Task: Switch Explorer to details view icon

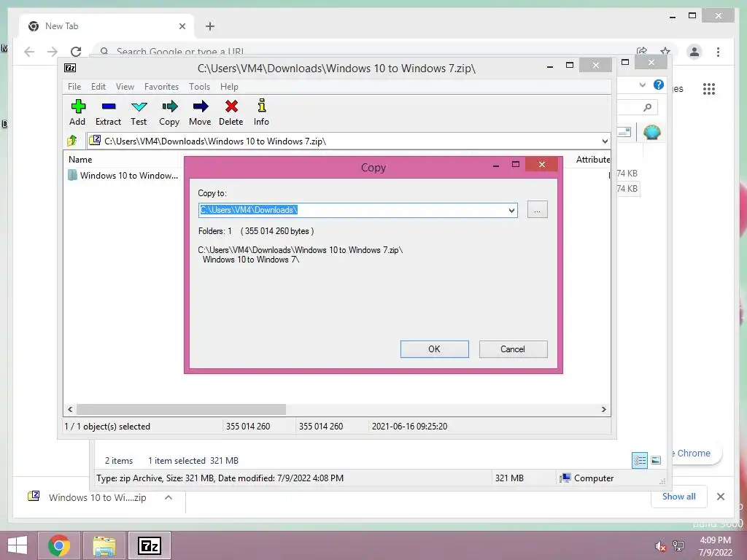Action: coord(640,460)
